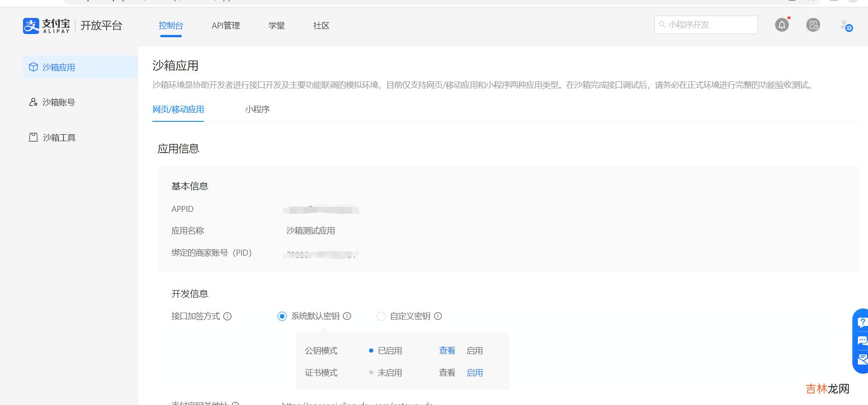The height and width of the screenshot is (405, 868).
Task: Click the Alipay logo
Action: pyautogui.click(x=46, y=26)
